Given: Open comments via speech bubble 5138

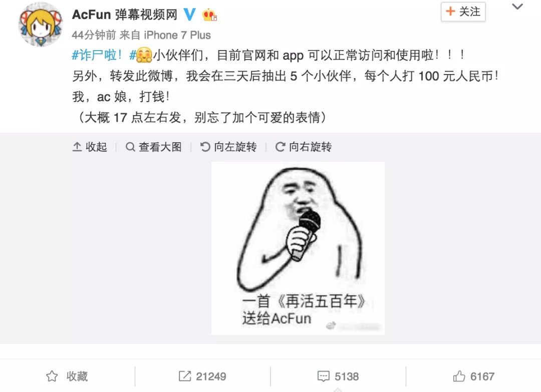Looking at the screenshot, I should pyautogui.click(x=338, y=376).
